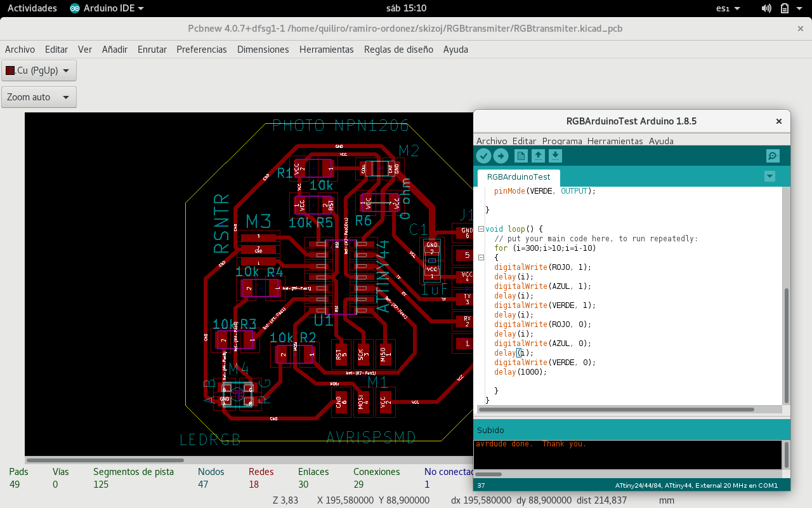Open Pcbnew Enrutar menu

click(152, 50)
